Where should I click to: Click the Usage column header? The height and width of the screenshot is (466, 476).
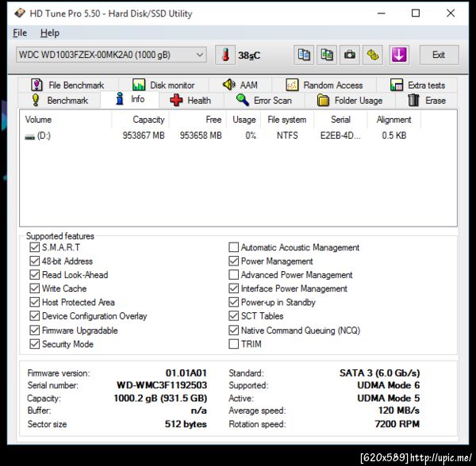[244, 120]
